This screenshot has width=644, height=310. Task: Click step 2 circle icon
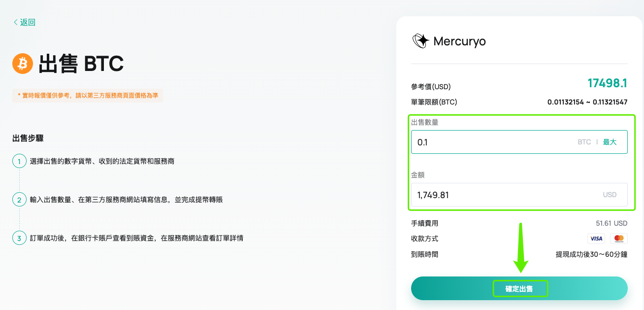(19, 200)
